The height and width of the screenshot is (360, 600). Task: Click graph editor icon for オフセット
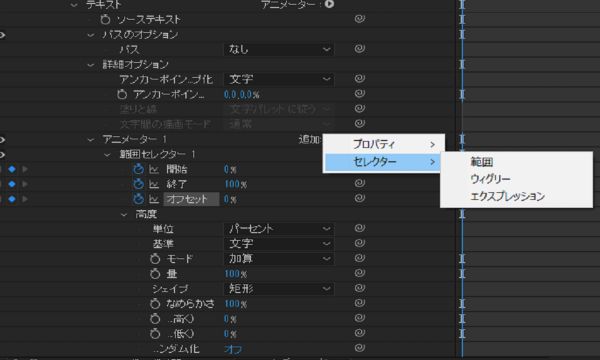click(154, 199)
